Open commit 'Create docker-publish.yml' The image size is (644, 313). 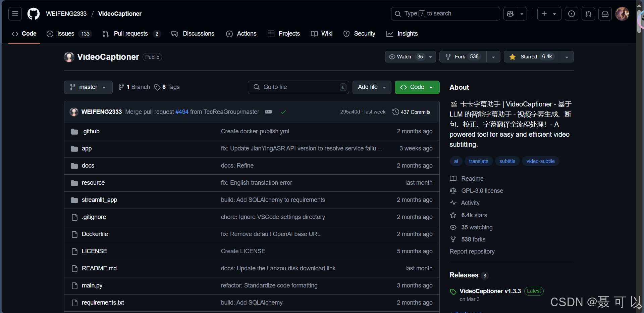pos(255,131)
